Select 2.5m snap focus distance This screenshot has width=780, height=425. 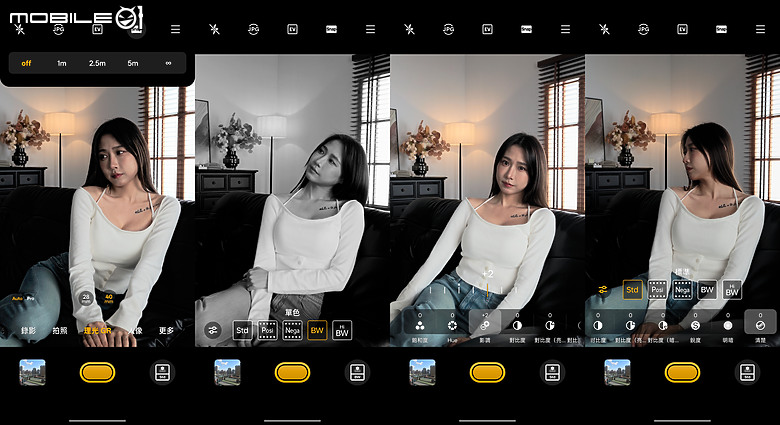click(x=97, y=63)
